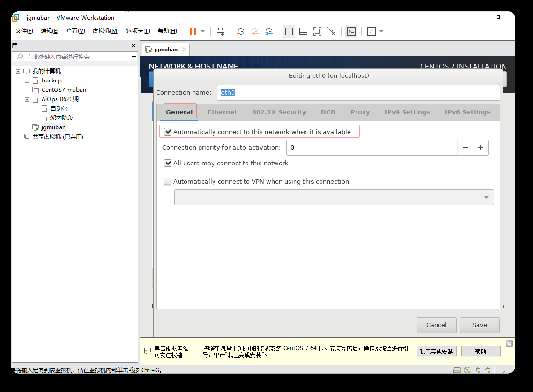Open the 选项卡(T) menu
Screen dimensions: 533x392
tap(138, 31)
